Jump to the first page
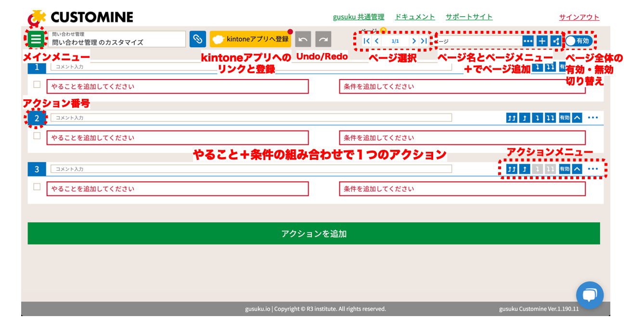Viewport: 644px width, 332px height. coord(367,41)
